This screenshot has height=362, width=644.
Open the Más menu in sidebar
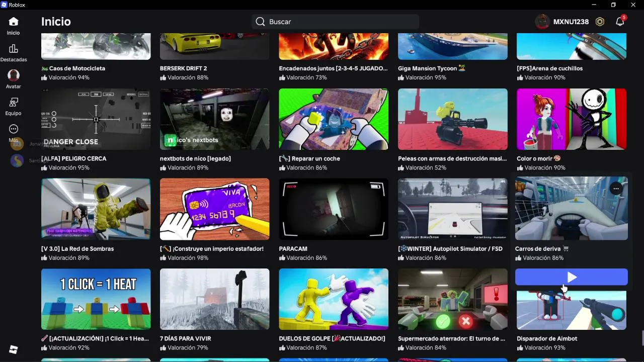pos(14,129)
